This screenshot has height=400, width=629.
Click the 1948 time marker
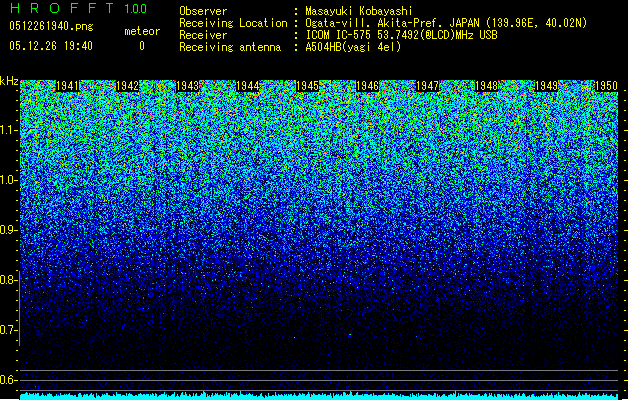(x=487, y=86)
